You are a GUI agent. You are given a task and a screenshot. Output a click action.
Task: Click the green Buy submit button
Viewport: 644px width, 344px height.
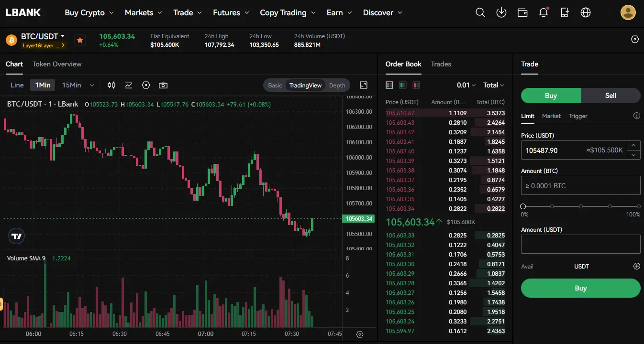click(580, 288)
